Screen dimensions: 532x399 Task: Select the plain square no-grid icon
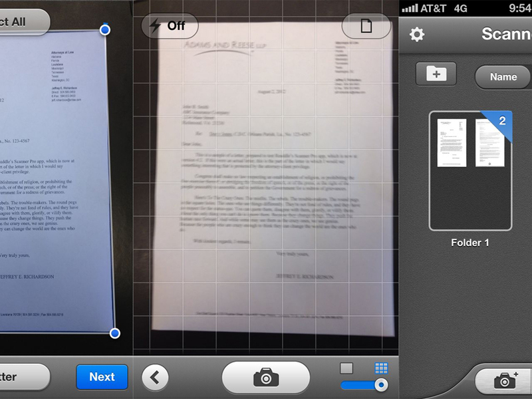tap(346, 368)
